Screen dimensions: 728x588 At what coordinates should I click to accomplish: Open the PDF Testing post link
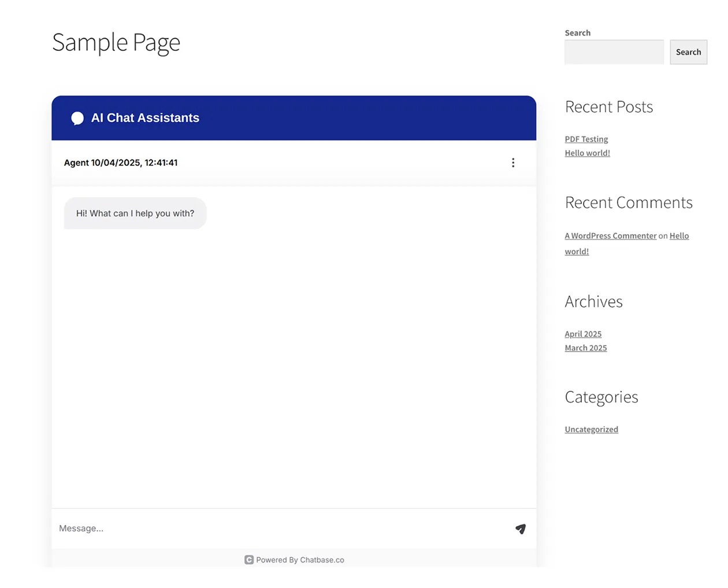pyautogui.click(x=586, y=139)
